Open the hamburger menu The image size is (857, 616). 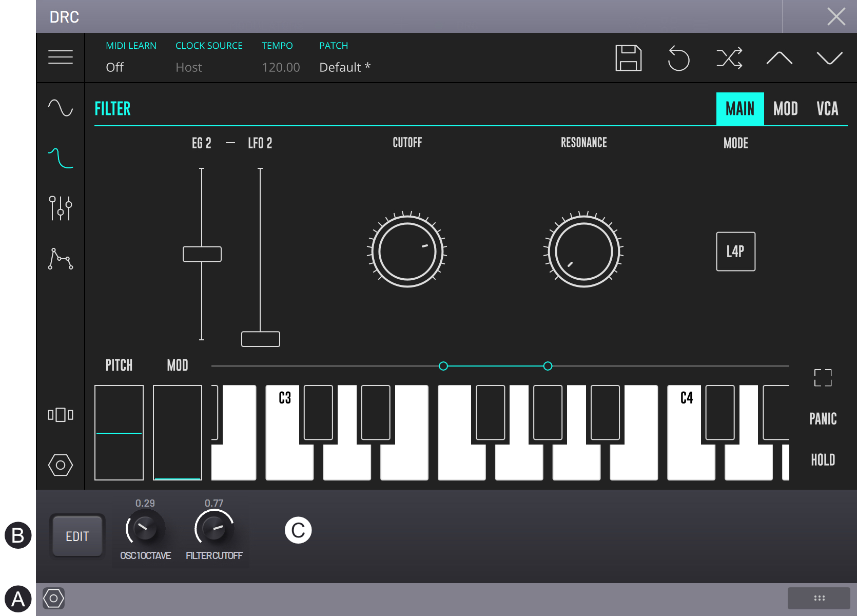pyautogui.click(x=61, y=57)
